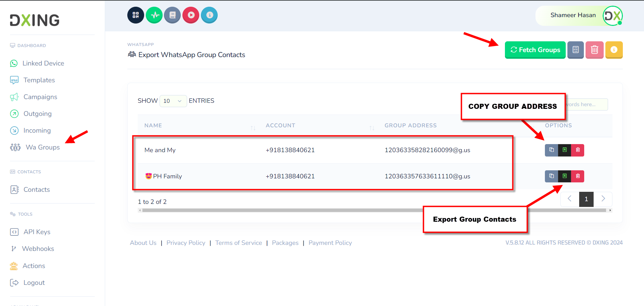Click the Fetch Groups button
644x306 pixels.
[535, 50]
